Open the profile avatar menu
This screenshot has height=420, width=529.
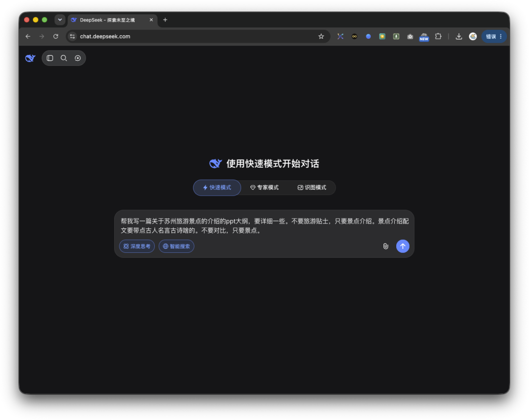pos(473,36)
